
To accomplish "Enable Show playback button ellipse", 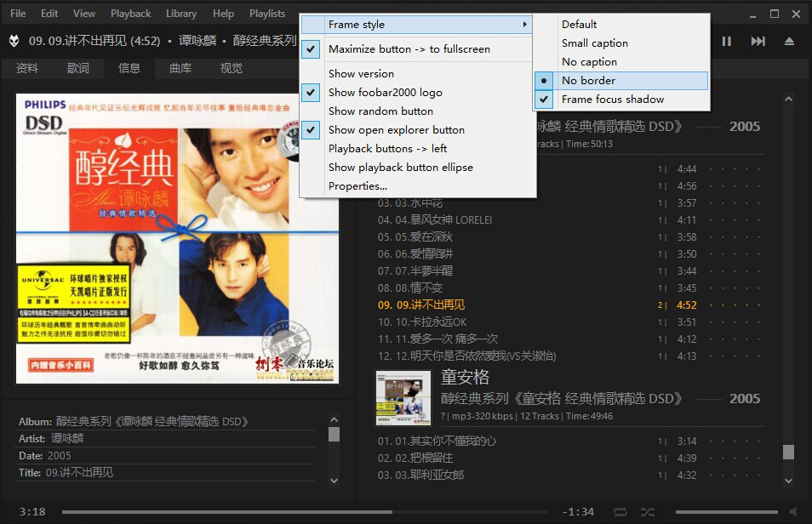I will 417,168.
